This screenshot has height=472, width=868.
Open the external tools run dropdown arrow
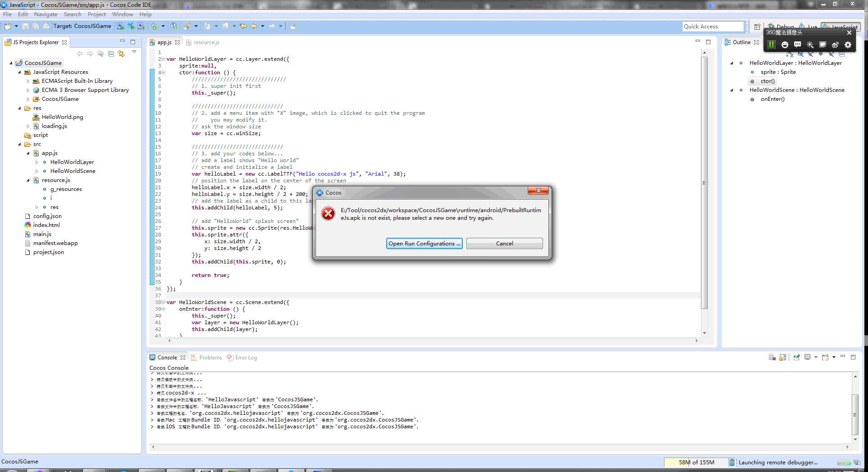(163, 26)
